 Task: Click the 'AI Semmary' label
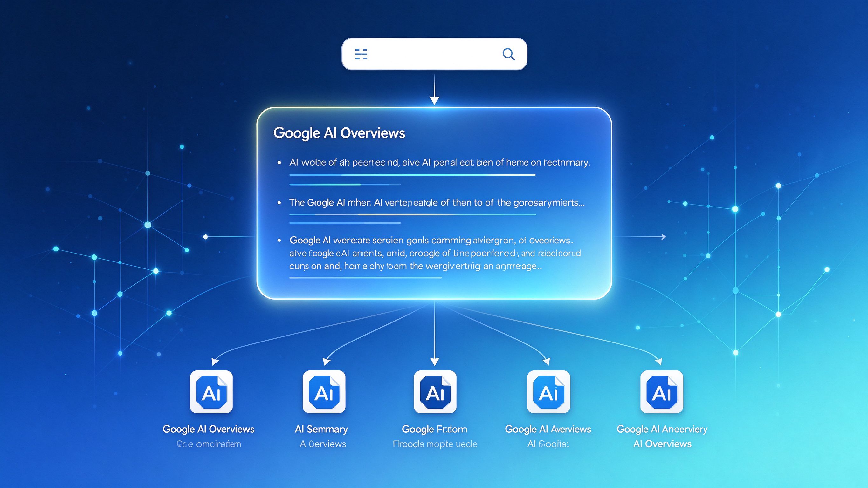(x=321, y=429)
